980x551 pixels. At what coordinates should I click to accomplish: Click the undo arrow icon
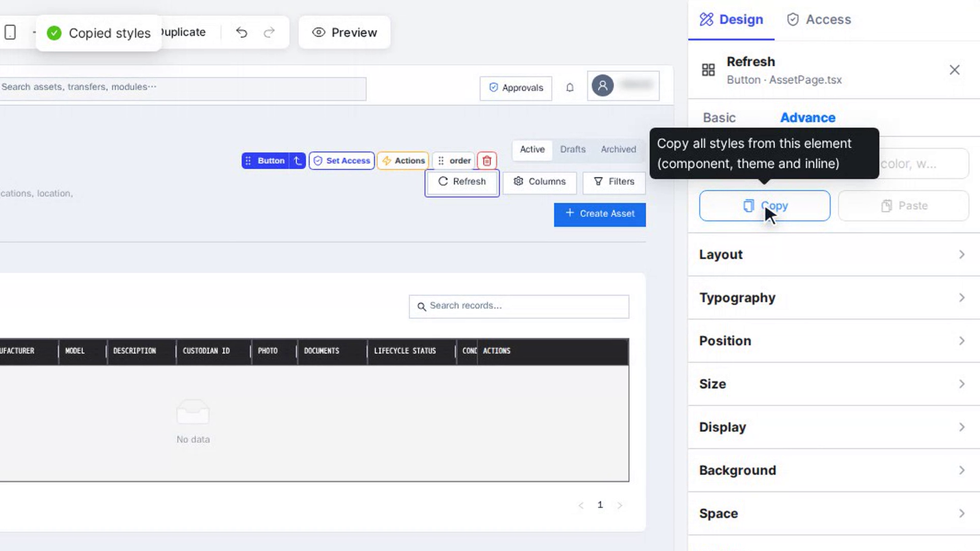pos(241,32)
